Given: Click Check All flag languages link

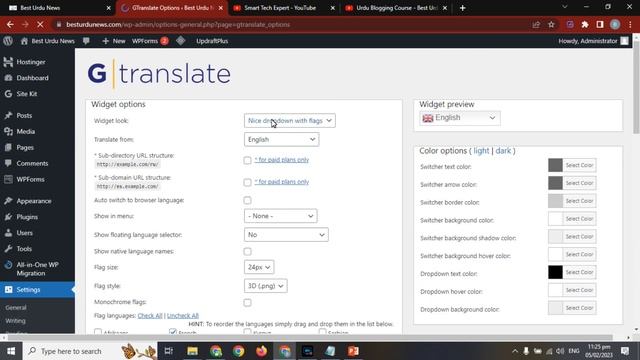Looking at the screenshot, I should pyautogui.click(x=150, y=316).
